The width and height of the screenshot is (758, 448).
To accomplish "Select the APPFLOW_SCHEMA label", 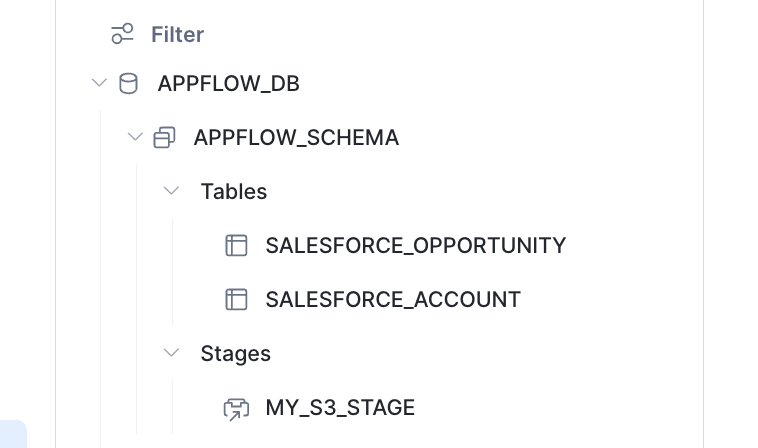I will point(296,138).
